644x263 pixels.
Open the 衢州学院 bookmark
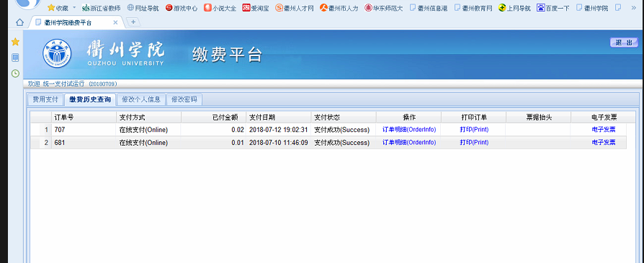tap(592, 8)
